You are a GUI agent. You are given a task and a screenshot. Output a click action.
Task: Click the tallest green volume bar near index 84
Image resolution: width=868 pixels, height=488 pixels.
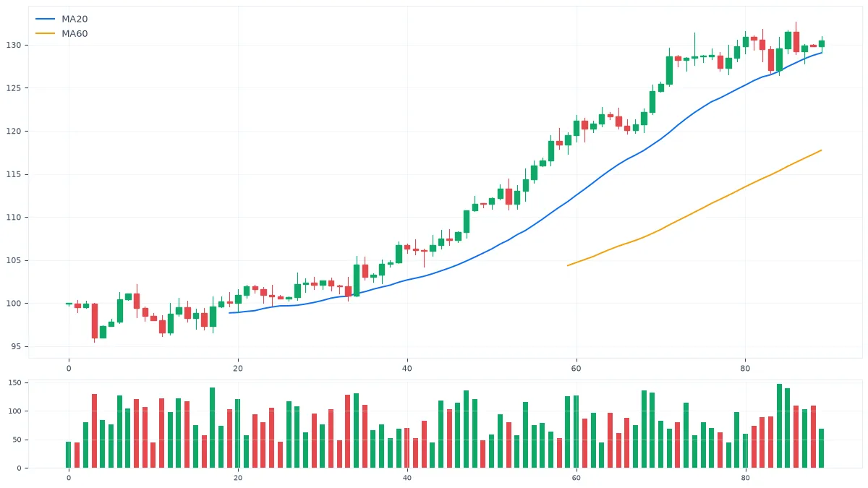coord(779,426)
